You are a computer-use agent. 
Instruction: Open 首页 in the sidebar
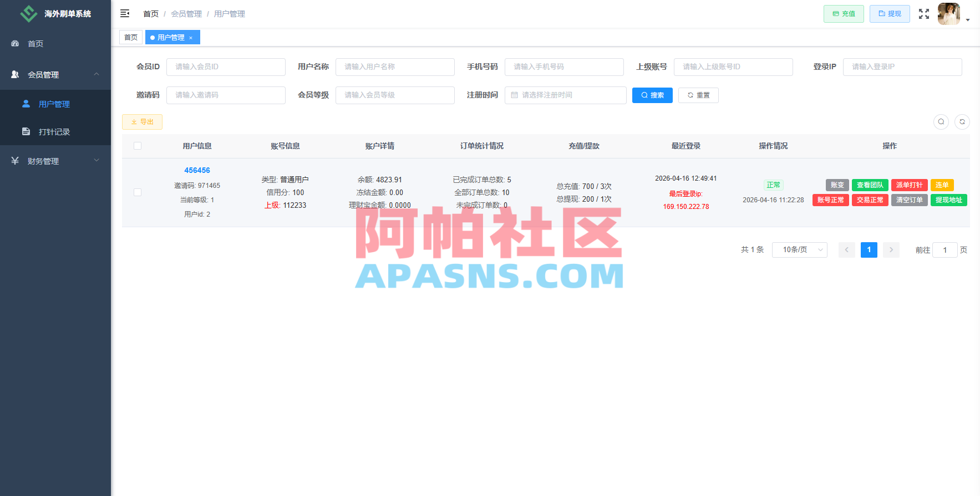click(x=55, y=44)
